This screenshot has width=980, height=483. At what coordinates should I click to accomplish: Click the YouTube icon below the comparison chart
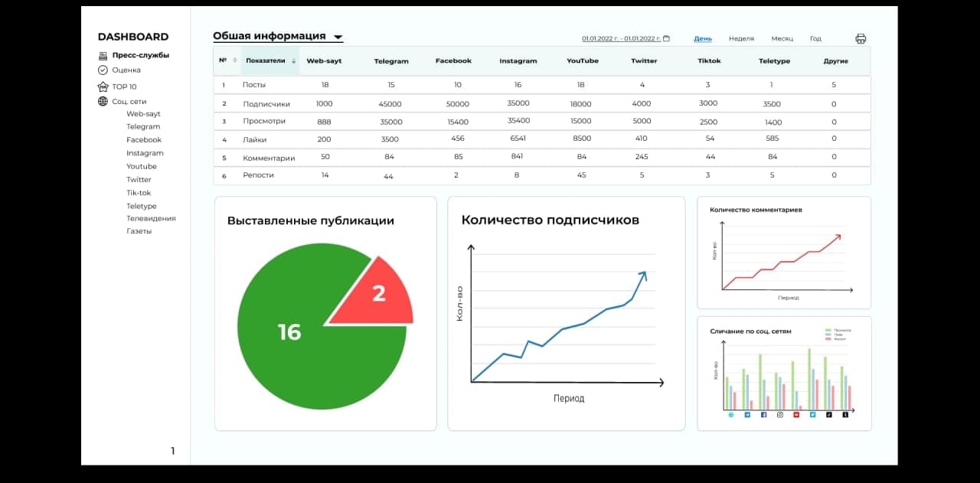795,414
